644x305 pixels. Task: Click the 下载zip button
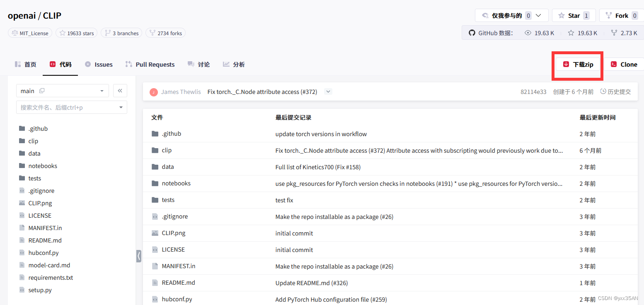point(578,64)
